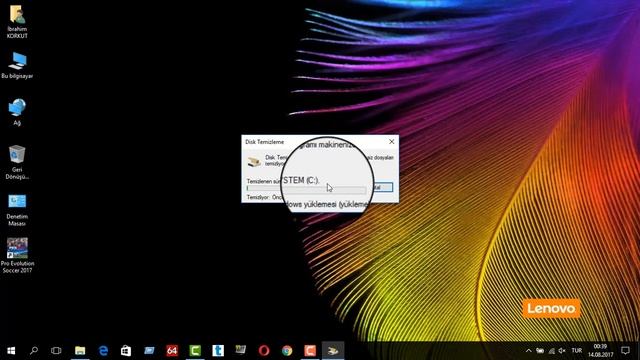Click the İptal button in Disk Temizleme
Image resolution: width=640 pixels, height=360 pixels.
click(382, 187)
